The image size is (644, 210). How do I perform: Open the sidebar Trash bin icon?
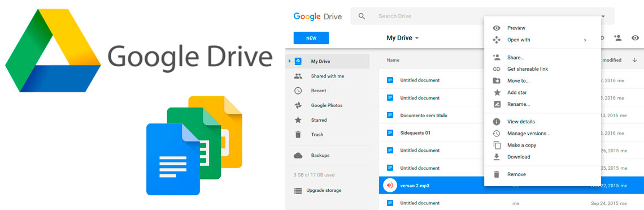[298, 134]
